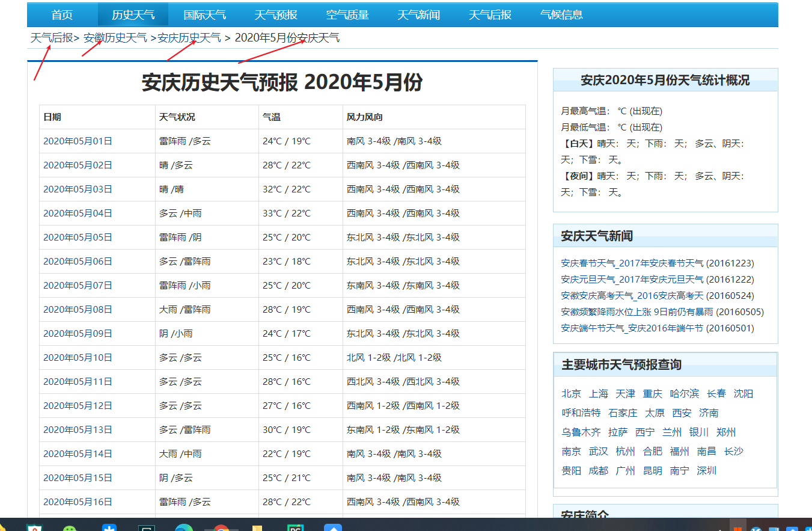Open the 2020年05月03日 date link
The height and width of the screenshot is (531, 812).
[78, 189]
